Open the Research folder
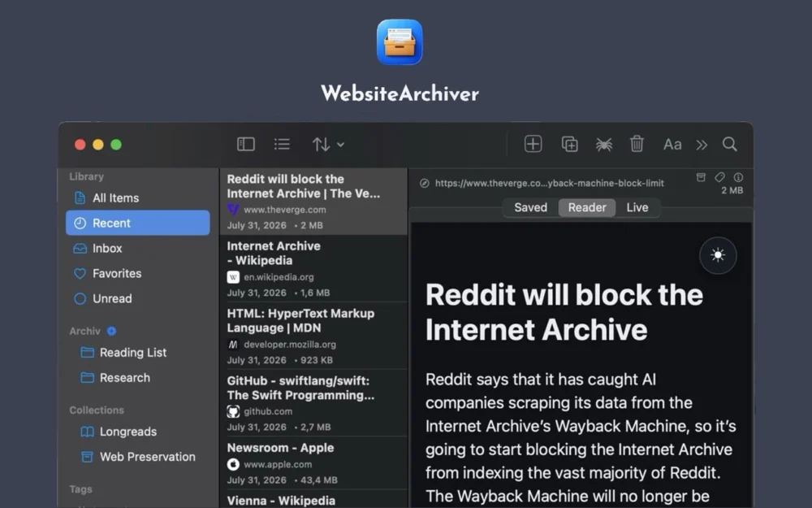Screen dimensions: 812x508 click(138, 377)
